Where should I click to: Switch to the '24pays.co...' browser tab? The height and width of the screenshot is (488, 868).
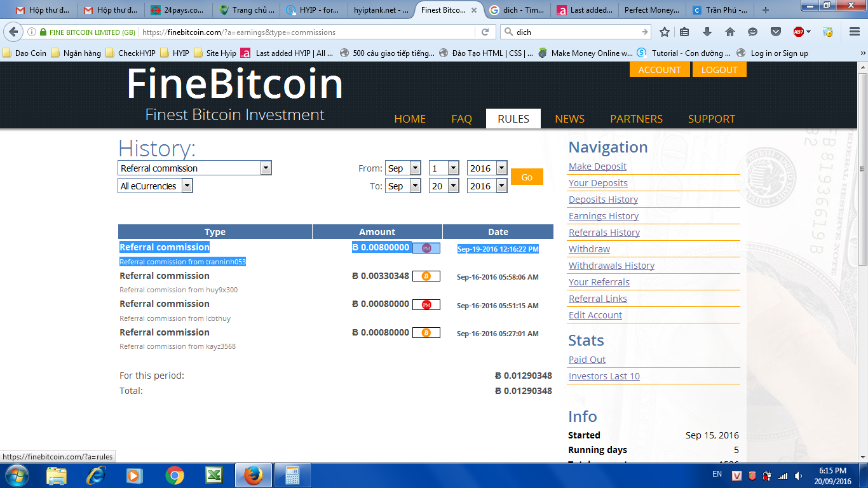point(177,10)
